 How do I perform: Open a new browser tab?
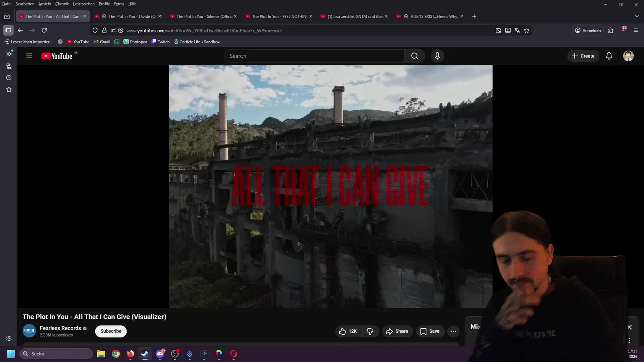coord(474,16)
